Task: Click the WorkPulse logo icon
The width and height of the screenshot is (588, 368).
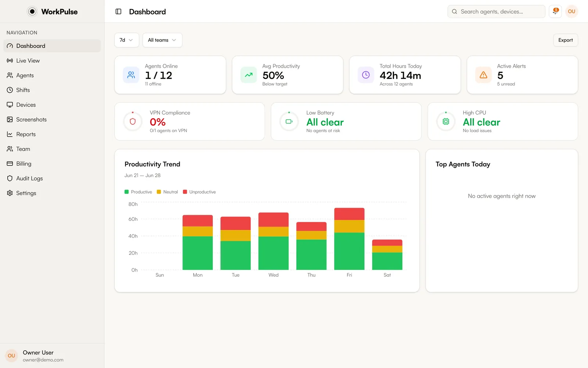Action: (32, 11)
